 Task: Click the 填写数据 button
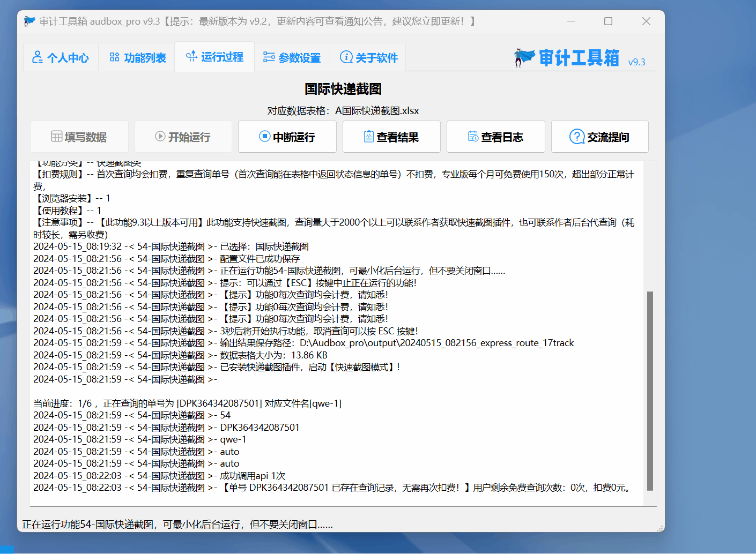click(x=79, y=137)
